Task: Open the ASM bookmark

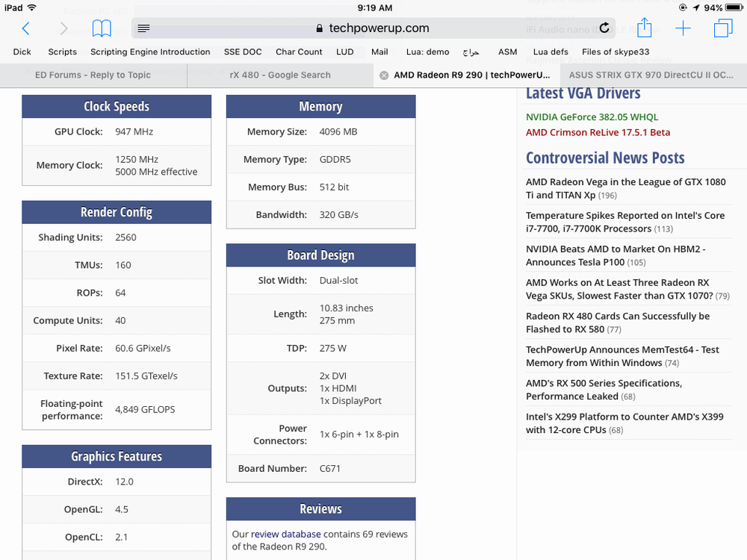Action: click(x=507, y=52)
